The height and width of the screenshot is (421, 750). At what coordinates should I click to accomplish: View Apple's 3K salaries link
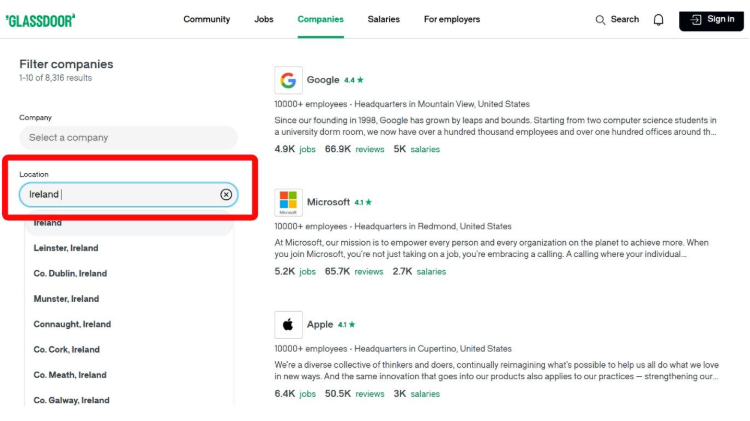417,394
